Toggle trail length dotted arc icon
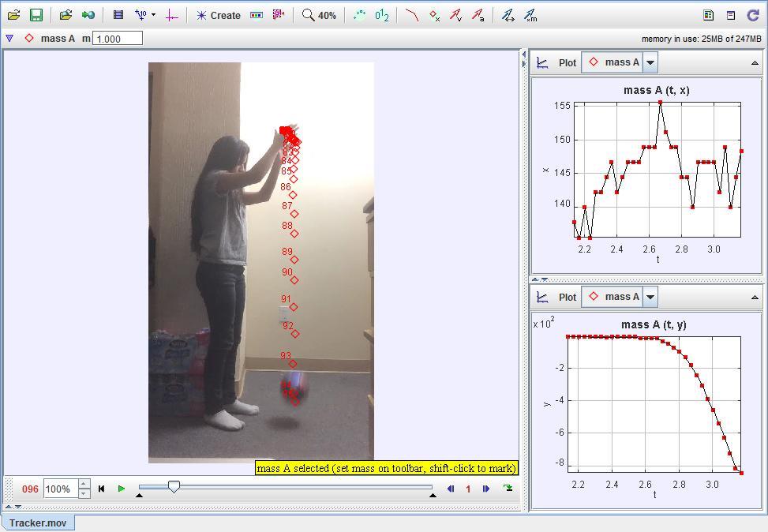 click(359, 15)
